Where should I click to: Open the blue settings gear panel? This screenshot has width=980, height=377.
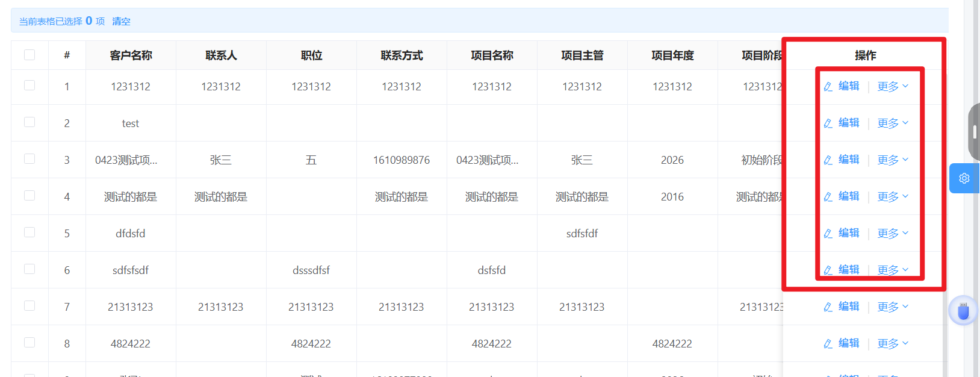964,178
